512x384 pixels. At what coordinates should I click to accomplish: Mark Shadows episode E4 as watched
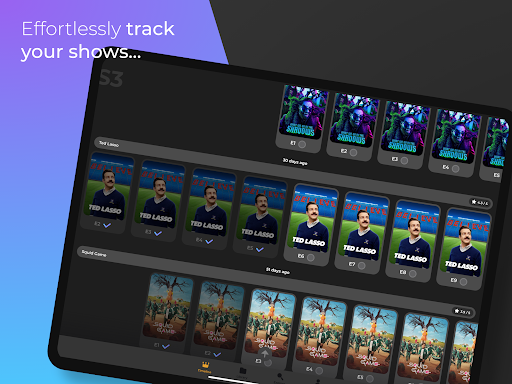tap(455, 169)
